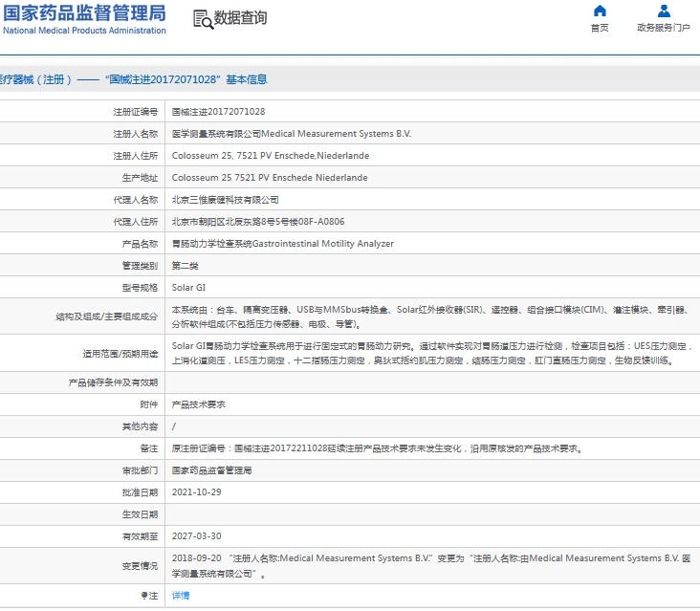
Task: Click the 代理人名称 label
Action: pos(136,200)
